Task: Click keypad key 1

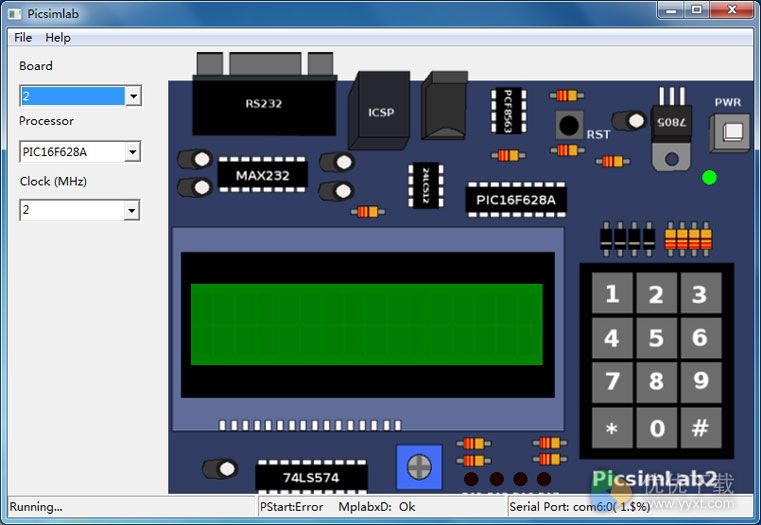Action: [612, 293]
